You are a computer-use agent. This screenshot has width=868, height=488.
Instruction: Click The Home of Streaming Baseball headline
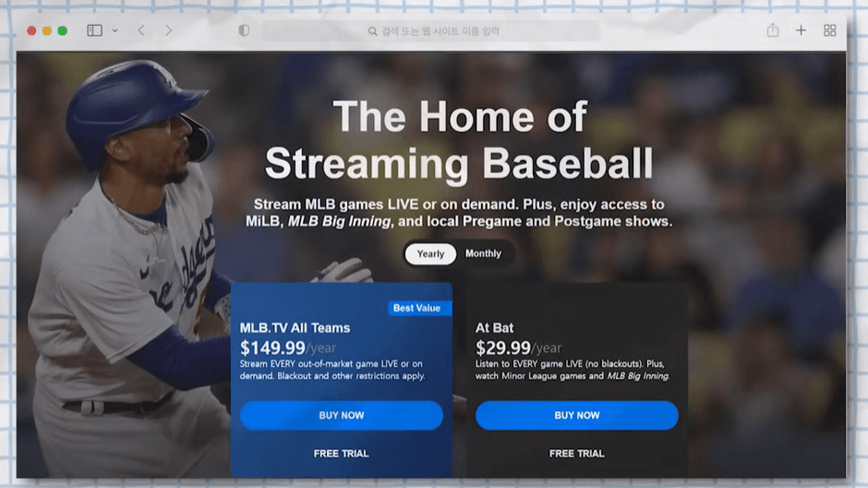pyautogui.click(x=459, y=140)
